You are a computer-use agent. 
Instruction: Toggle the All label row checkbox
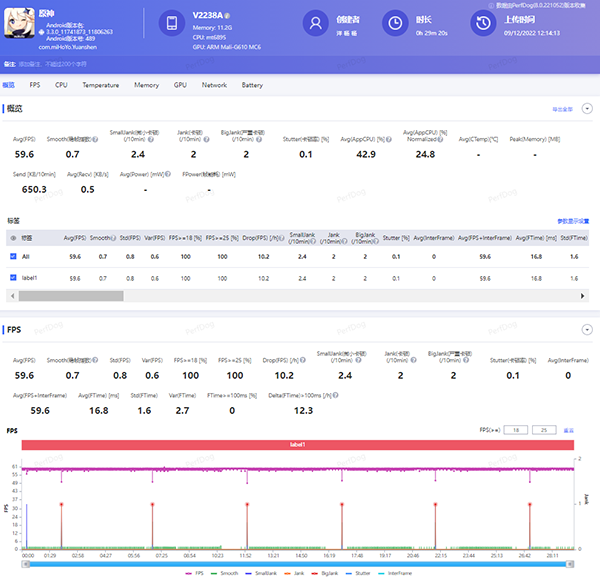pyautogui.click(x=13, y=257)
